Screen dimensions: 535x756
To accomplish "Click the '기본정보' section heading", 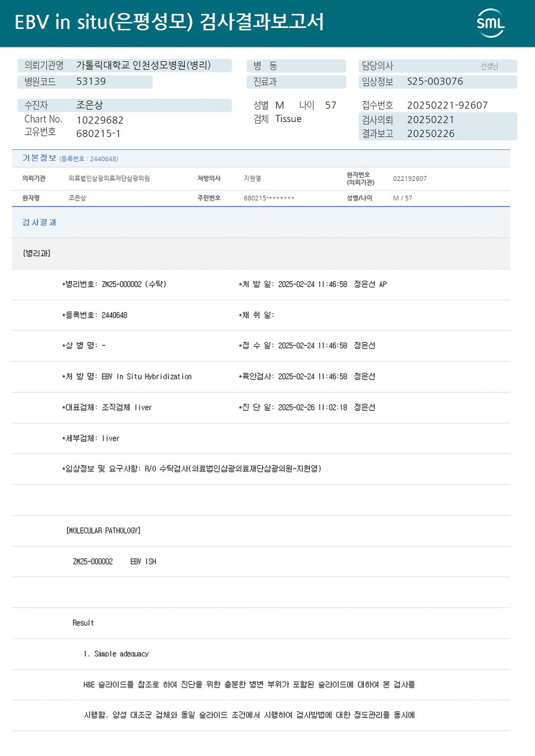I will (39, 158).
